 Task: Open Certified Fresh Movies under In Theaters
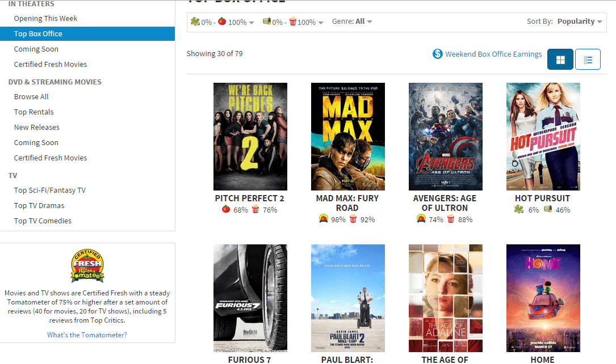click(51, 64)
